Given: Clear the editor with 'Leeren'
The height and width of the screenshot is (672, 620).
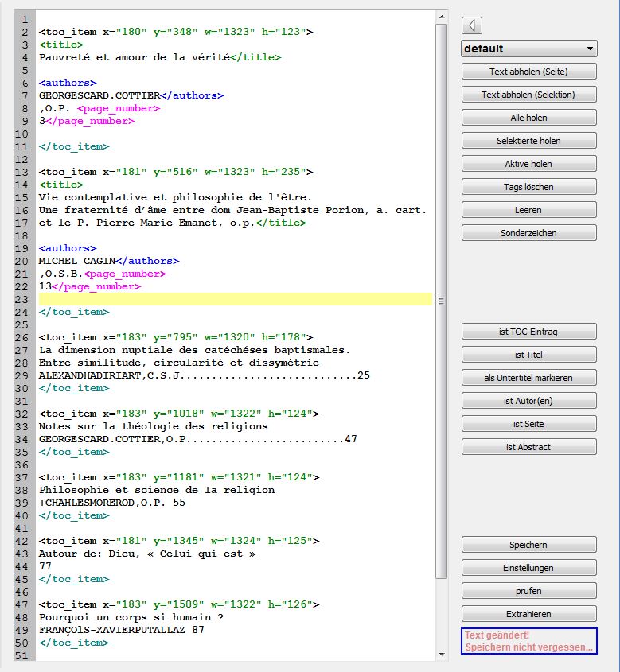Looking at the screenshot, I should point(528,211).
